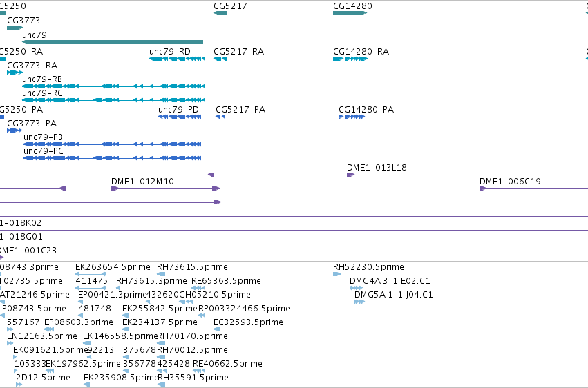This screenshot has width=588, height=388.
Task: Select the DME1-001C23 clone label
Action: click(28, 250)
